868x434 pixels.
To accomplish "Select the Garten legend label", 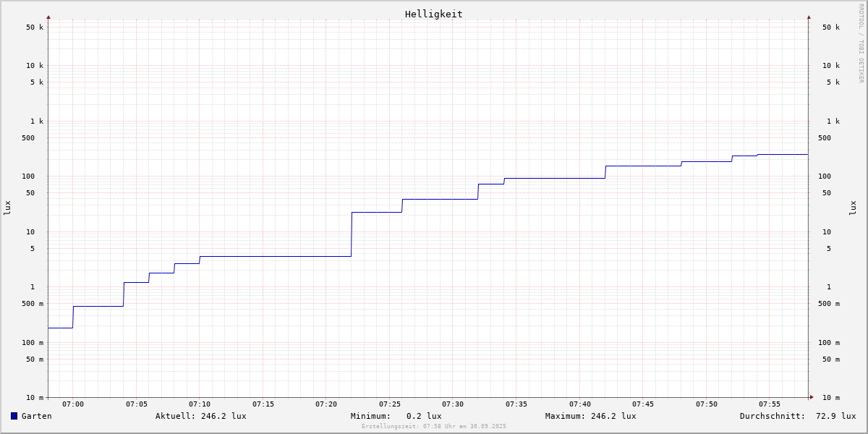I will 36,416.
